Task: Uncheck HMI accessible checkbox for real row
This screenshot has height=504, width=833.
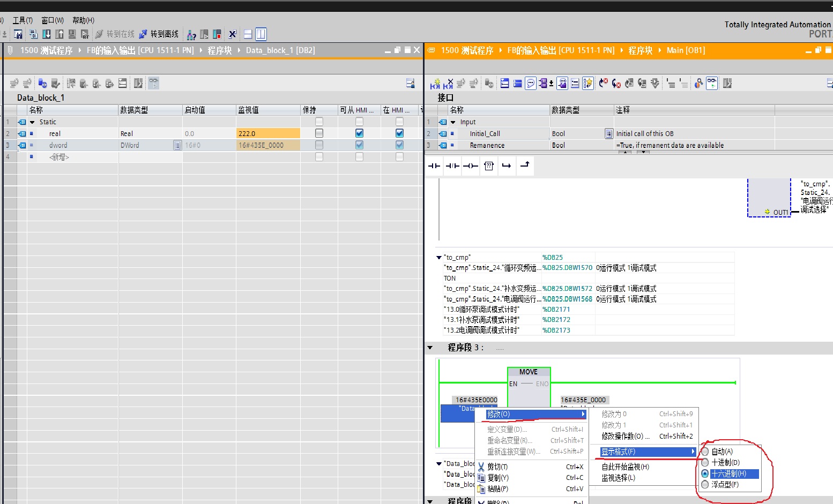Action: click(359, 133)
